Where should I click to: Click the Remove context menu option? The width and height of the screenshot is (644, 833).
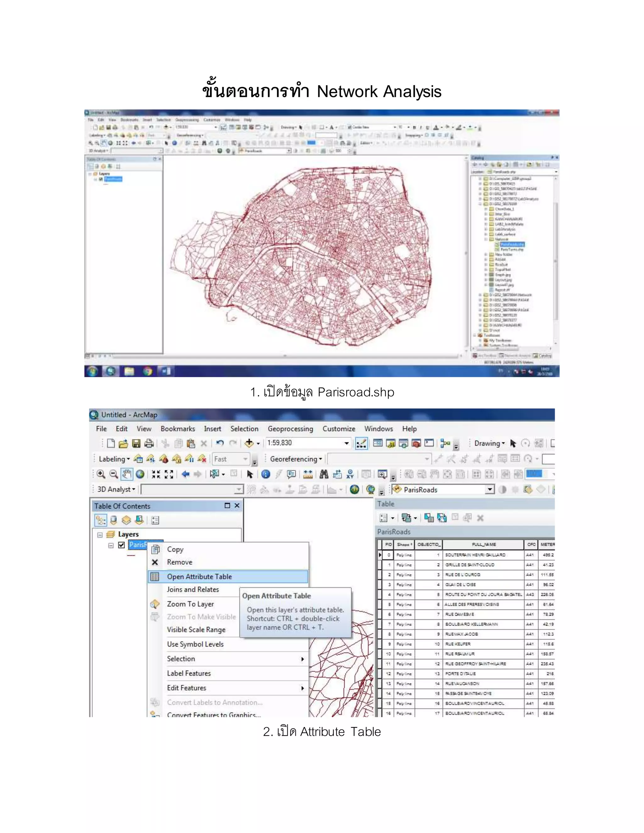click(179, 562)
